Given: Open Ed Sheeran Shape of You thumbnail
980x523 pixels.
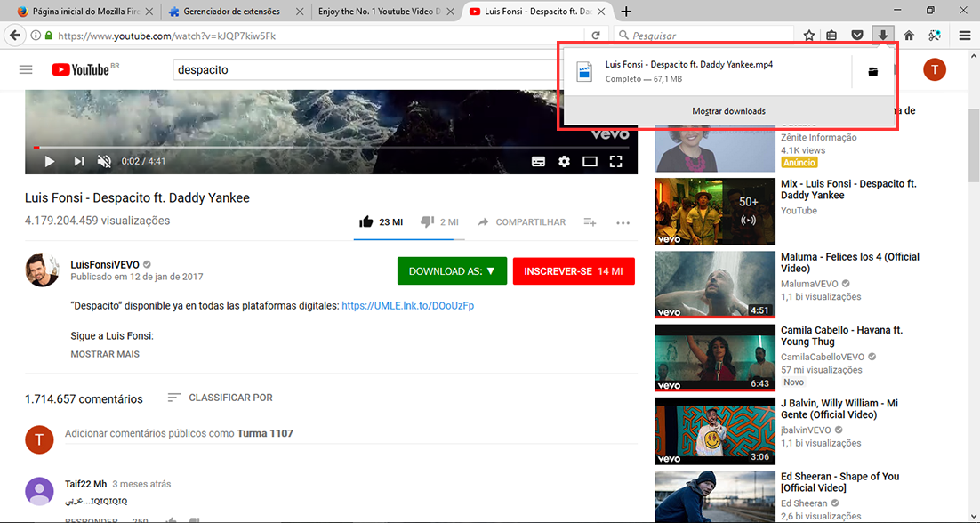Looking at the screenshot, I should 715,496.
